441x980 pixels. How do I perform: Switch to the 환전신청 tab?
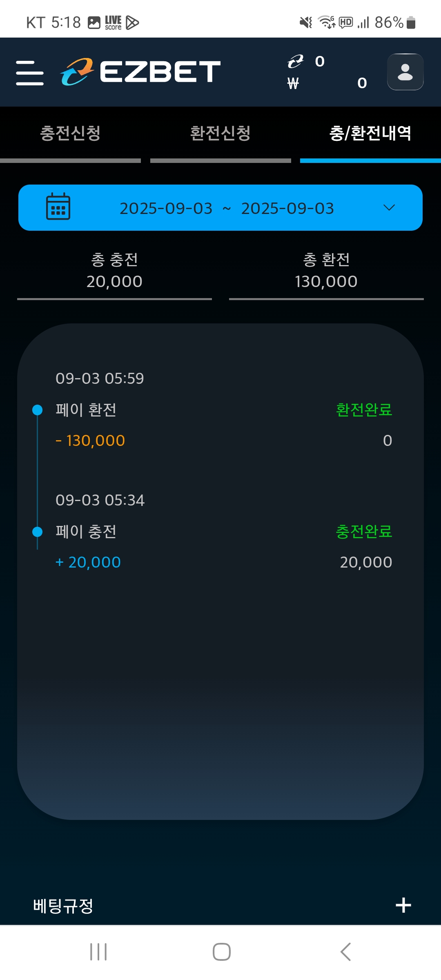coord(220,134)
